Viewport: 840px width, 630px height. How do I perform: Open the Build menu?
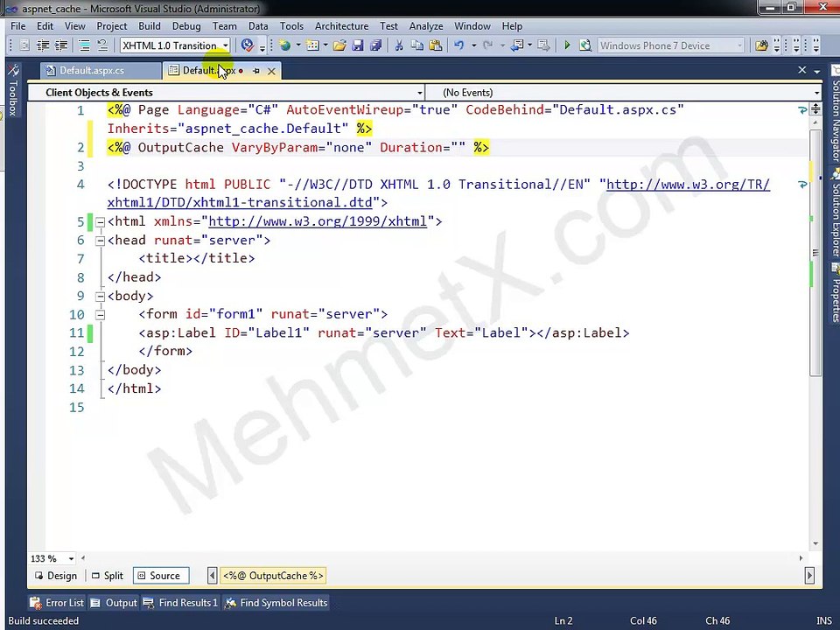pyautogui.click(x=150, y=26)
